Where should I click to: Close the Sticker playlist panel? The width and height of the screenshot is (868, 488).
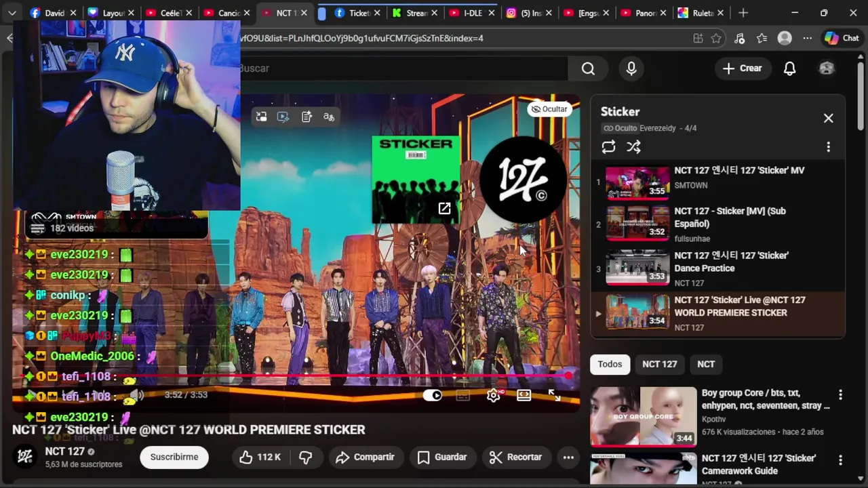click(x=829, y=118)
